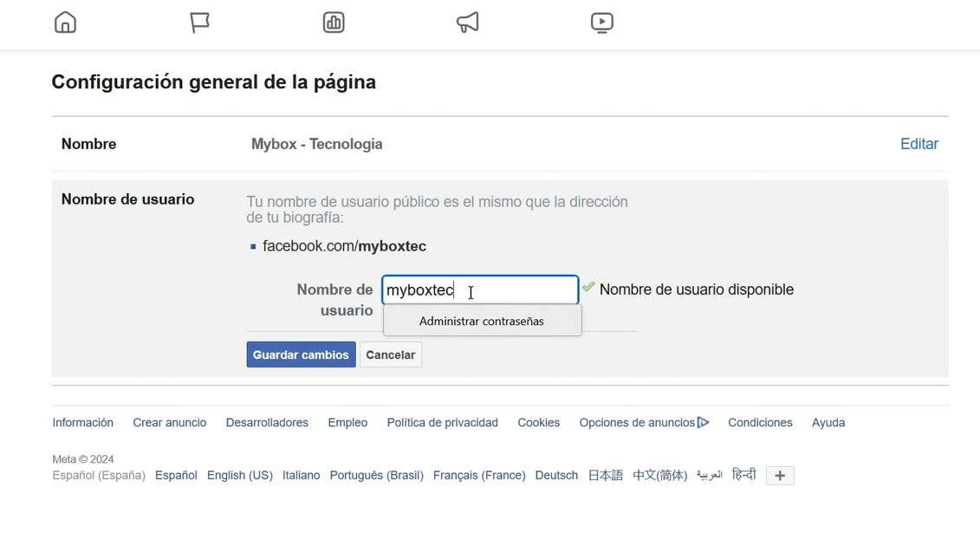Open the Información footer link
The width and height of the screenshot is (980, 533).
pyautogui.click(x=83, y=423)
